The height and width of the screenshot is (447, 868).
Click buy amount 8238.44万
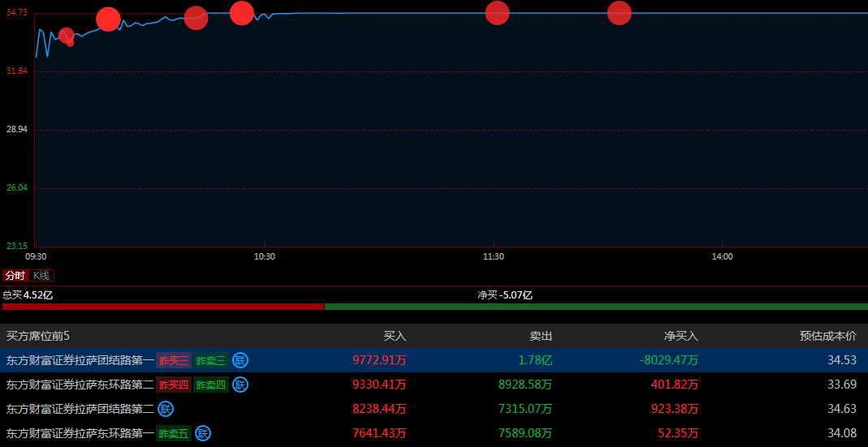[x=379, y=410]
